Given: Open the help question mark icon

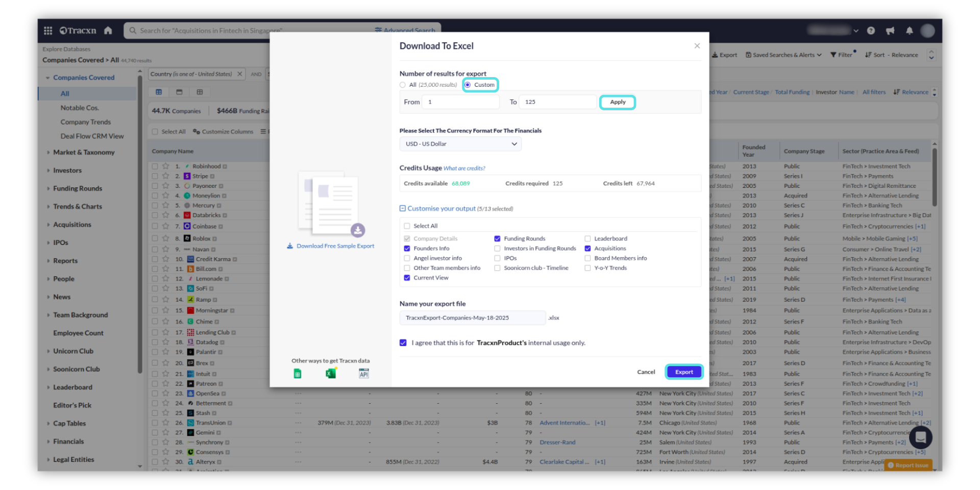Looking at the screenshot, I should coord(871,31).
